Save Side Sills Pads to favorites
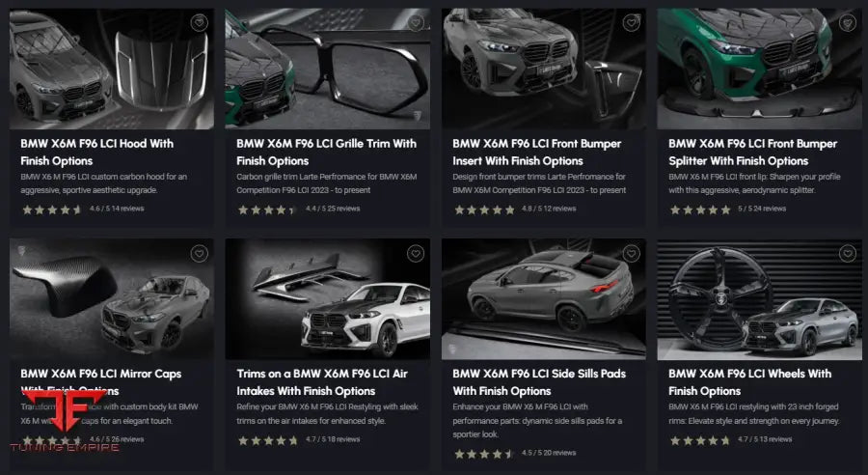This screenshot has height=475, width=868. 631,254
